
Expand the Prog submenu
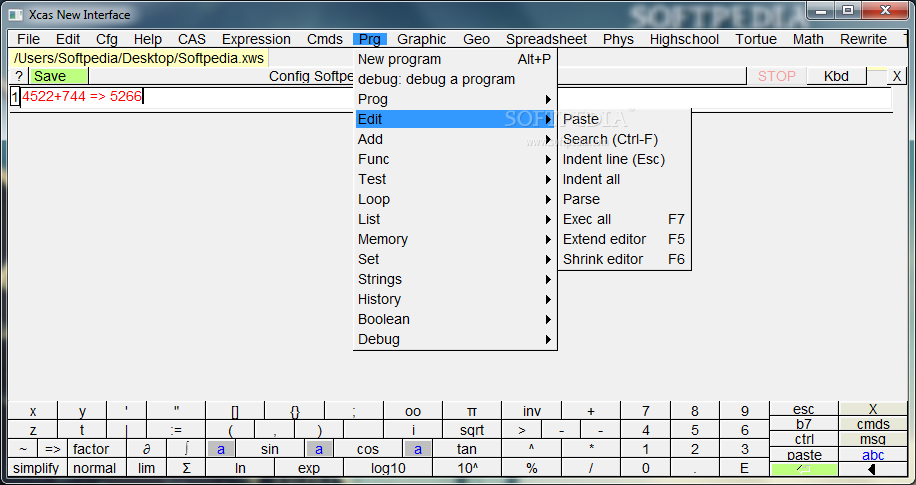455,99
